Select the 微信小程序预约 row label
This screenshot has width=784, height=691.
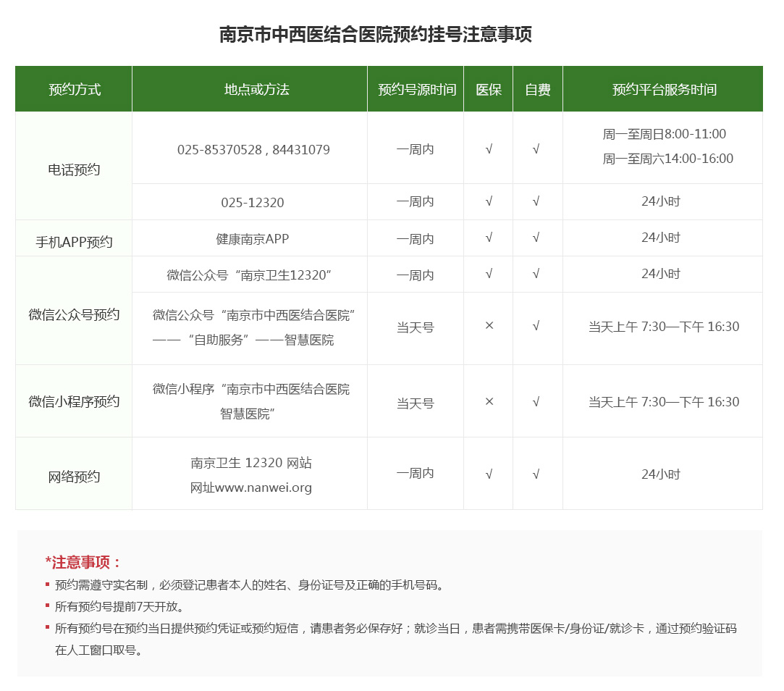coord(74,401)
